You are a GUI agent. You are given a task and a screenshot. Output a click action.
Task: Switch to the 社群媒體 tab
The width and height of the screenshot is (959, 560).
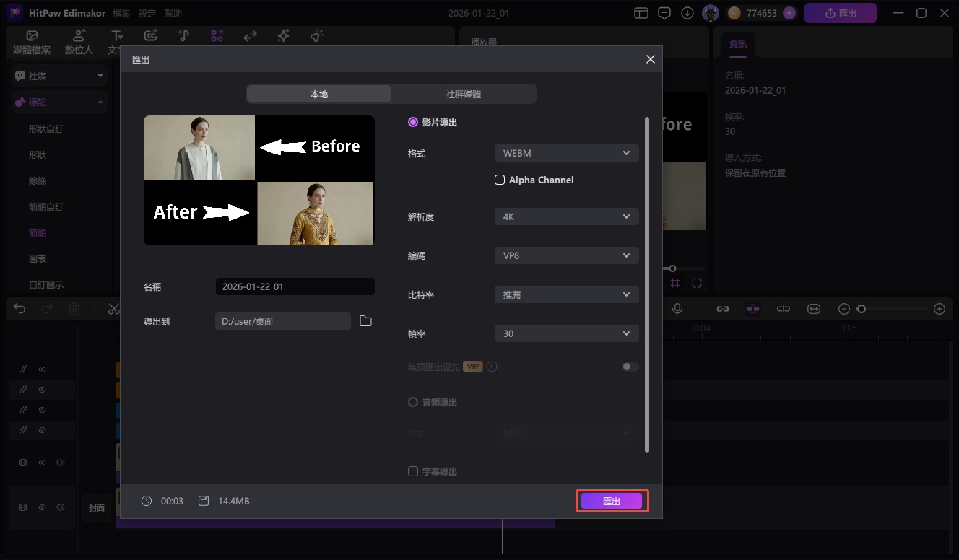coord(463,94)
